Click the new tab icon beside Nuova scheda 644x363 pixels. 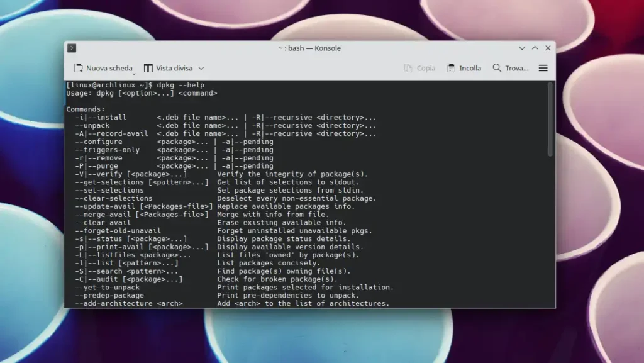click(x=78, y=68)
